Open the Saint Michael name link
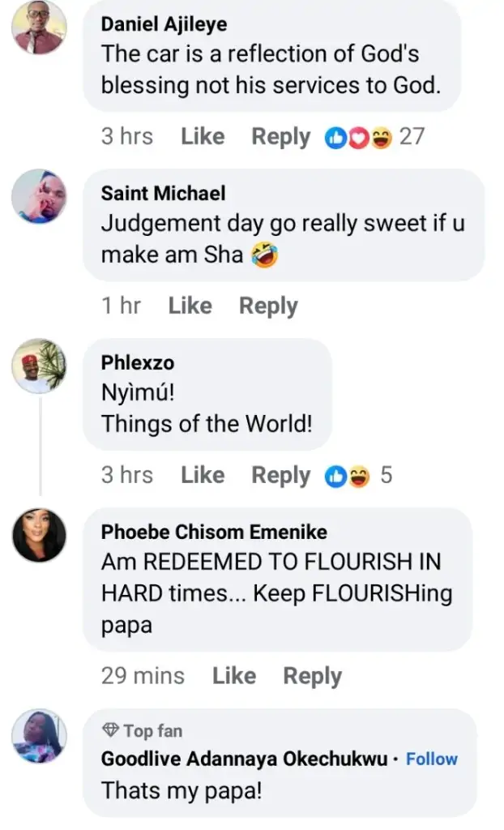 click(163, 194)
